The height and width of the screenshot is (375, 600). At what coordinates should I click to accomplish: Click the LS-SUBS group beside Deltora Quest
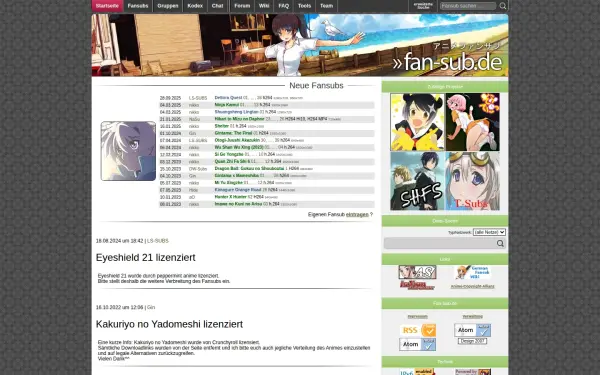click(197, 98)
